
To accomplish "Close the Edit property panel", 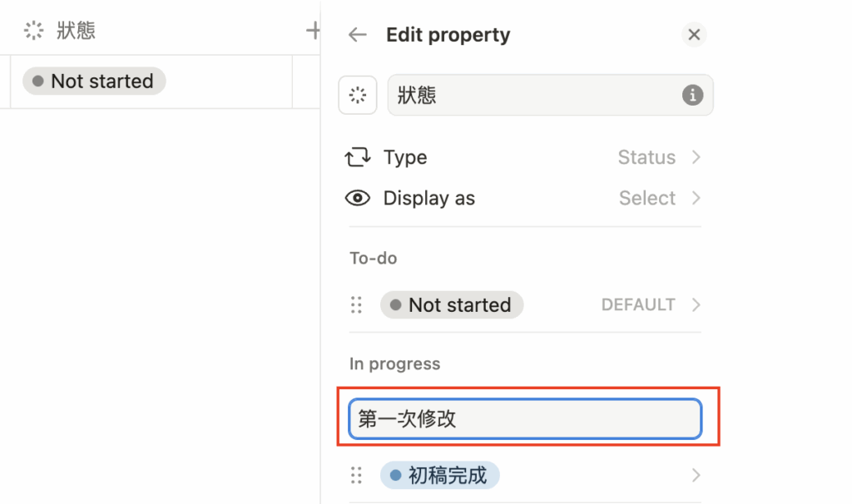I will (x=694, y=35).
